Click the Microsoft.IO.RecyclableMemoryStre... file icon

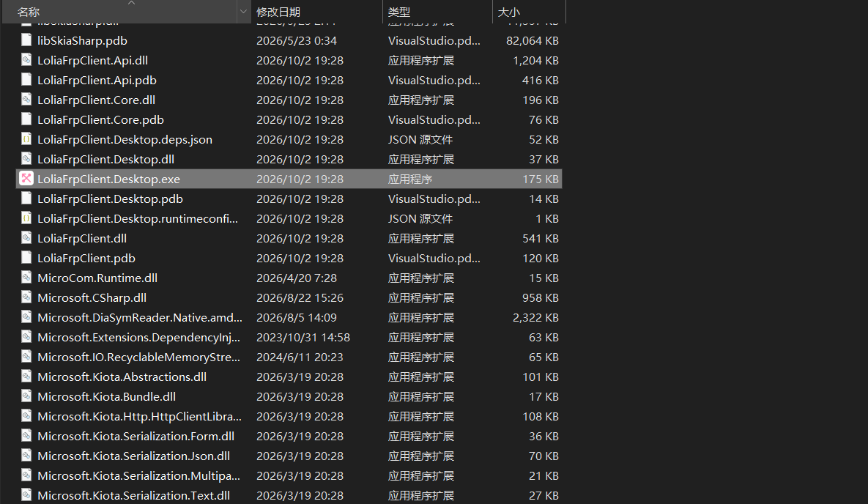pyautogui.click(x=26, y=357)
